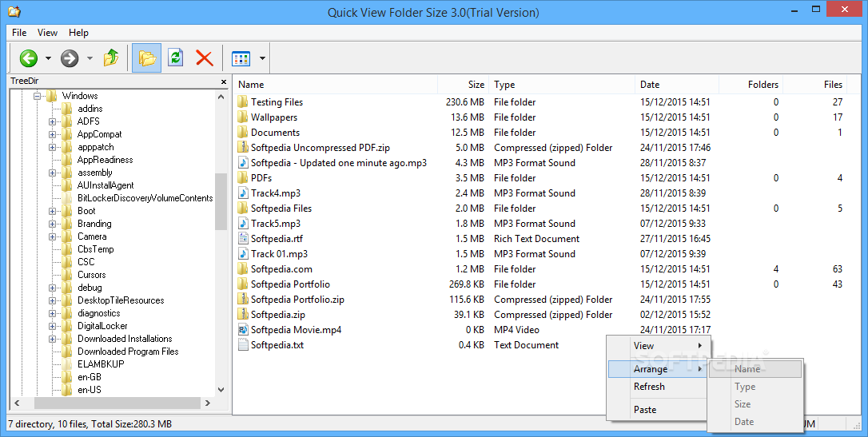This screenshot has height=437, width=868.
Task: Sort by the Name column header
Action: (336, 85)
